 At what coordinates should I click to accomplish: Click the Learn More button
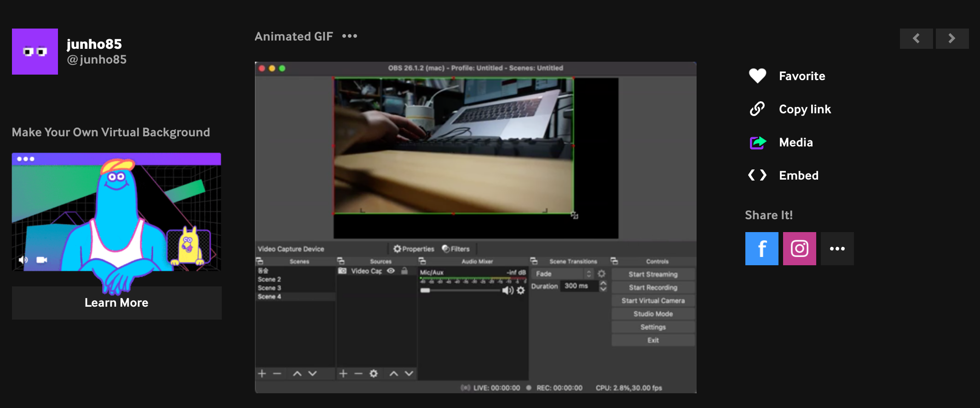[x=116, y=303]
